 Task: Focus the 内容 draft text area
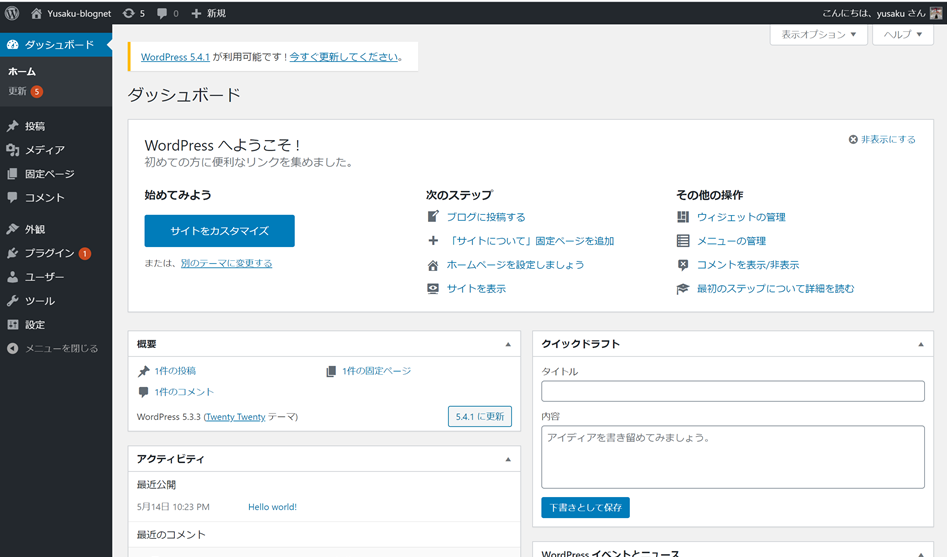pyautogui.click(x=733, y=457)
